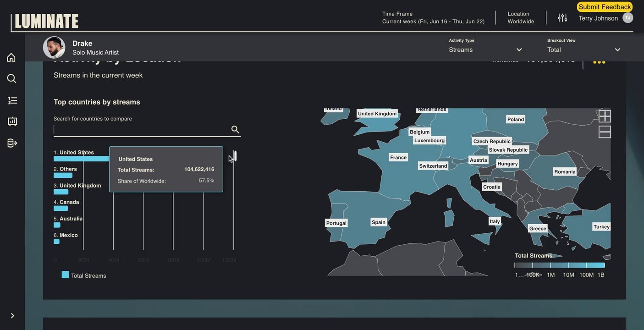Open the Location Worldwide selector
Viewport: 644px width, 330px height.
[521, 18]
